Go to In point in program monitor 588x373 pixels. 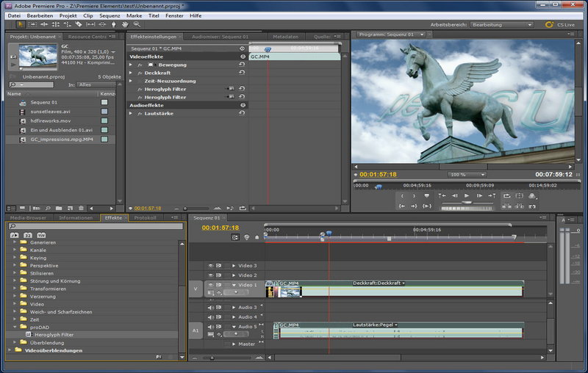tap(401, 206)
